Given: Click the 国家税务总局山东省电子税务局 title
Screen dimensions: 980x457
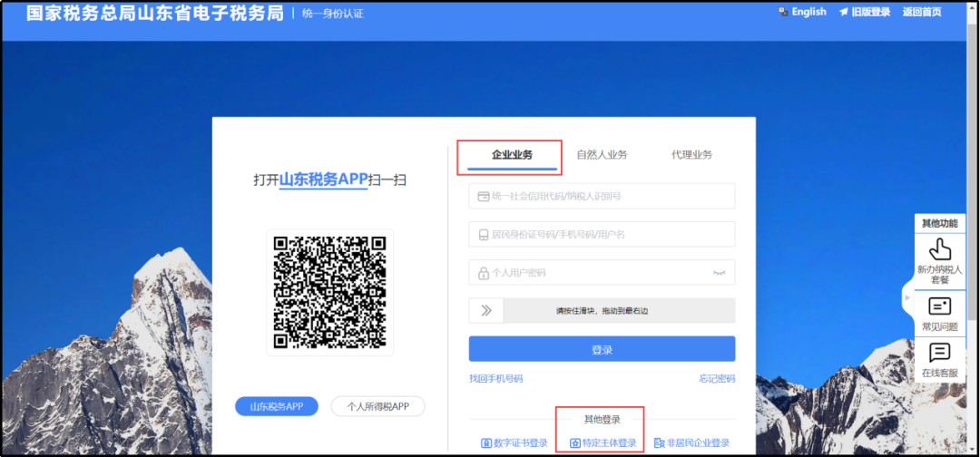Looking at the screenshot, I should (x=154, y=13).
